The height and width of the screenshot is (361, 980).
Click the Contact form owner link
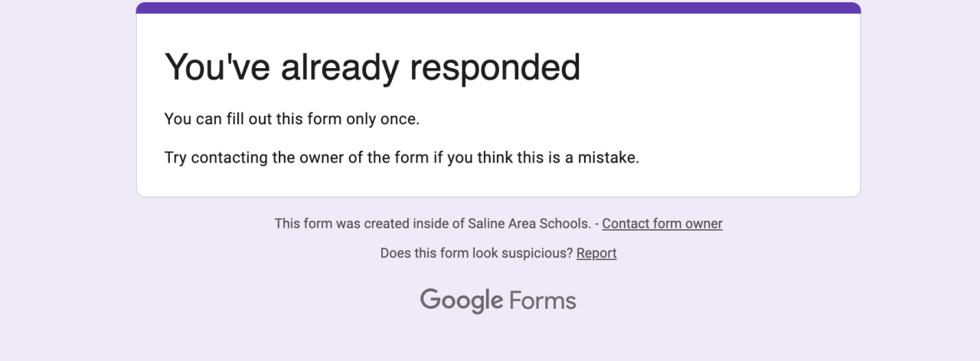(661, 224)
